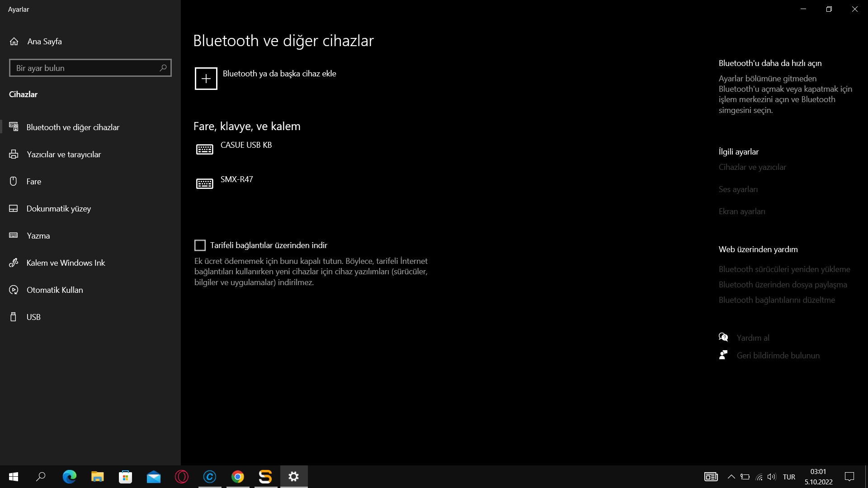Select the SMX-R47 keyboard device icon
The width and height of the screenshot is (868, 488).
tap(204, 183)
